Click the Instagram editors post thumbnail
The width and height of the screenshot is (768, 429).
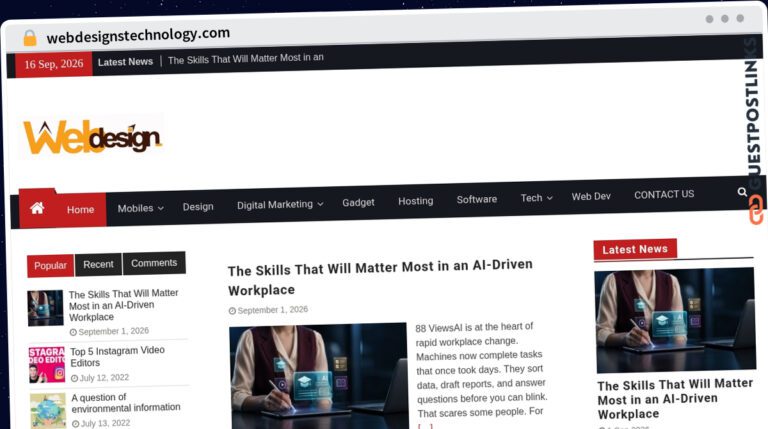tap(47, 365)
